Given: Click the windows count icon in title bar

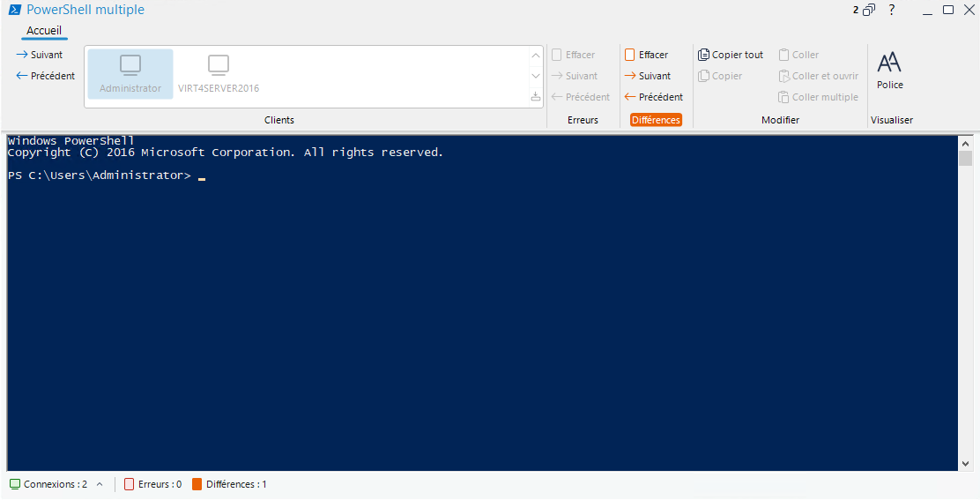Looking at the screenshot, I should [865, 10].
